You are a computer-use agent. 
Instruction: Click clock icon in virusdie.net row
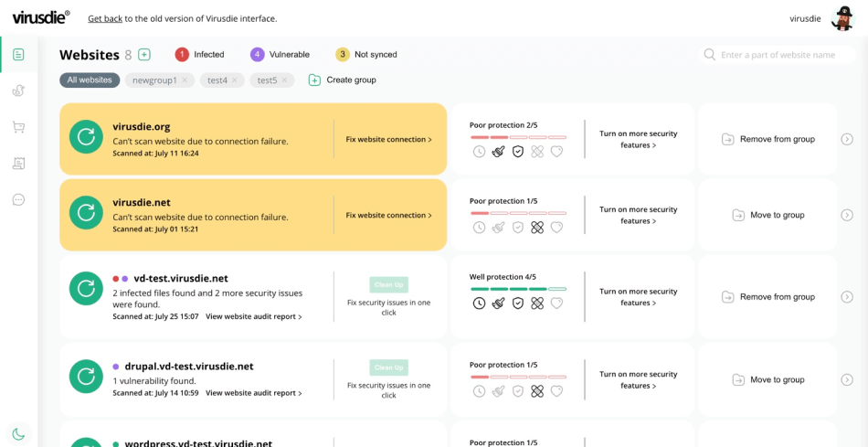(479, 227)
